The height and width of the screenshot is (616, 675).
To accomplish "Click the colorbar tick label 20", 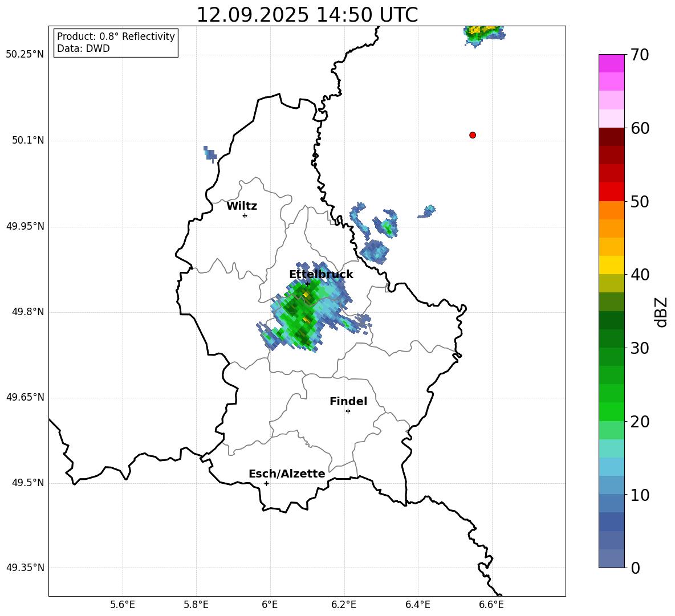I will click(x=640, y=422).
